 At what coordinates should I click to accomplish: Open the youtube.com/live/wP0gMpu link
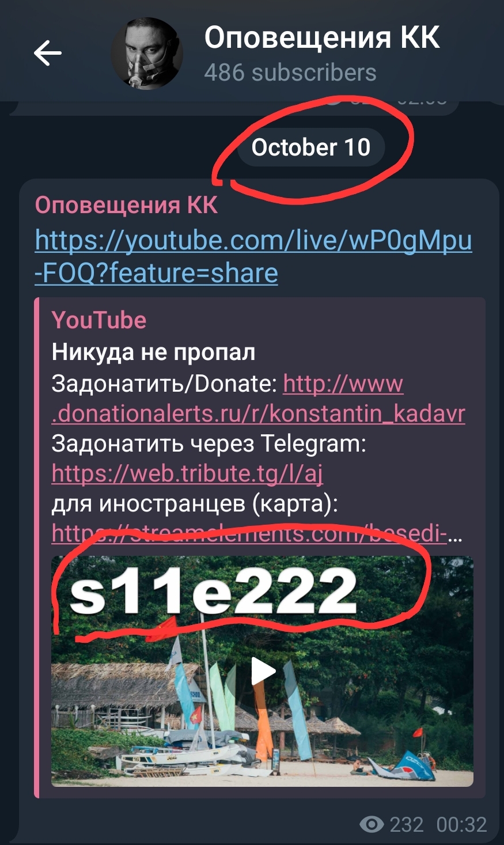click(x=253, y=241)
